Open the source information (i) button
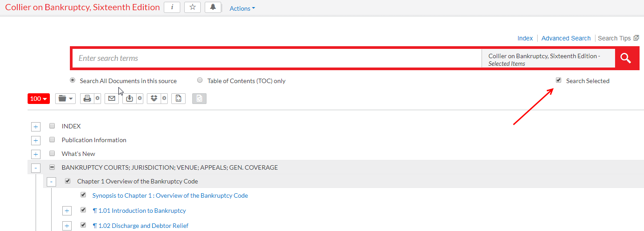 point(172,8)
